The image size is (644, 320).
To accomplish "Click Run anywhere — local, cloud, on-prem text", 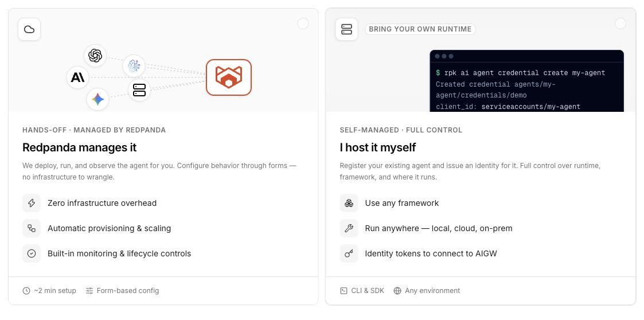I will click(439, 228).
